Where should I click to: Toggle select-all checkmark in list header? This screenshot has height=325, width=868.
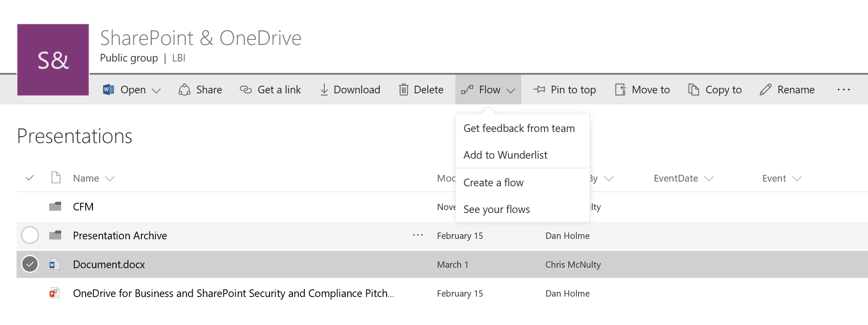(30, 178)
